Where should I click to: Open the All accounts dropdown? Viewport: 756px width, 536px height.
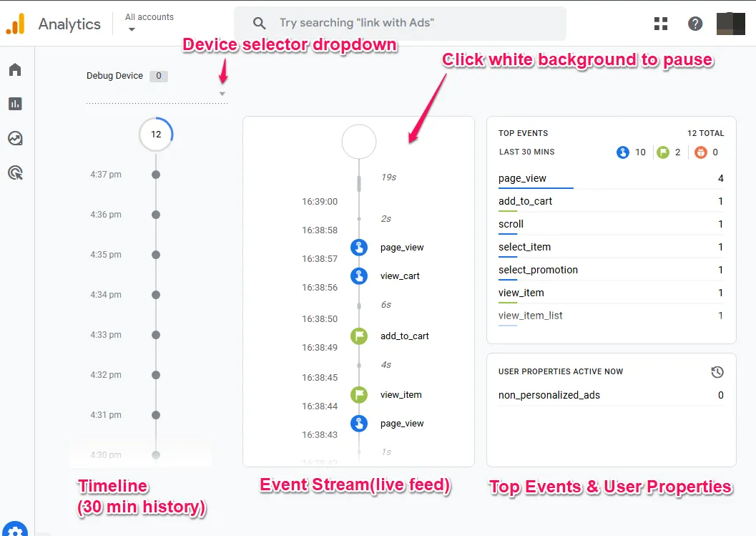[x=149, y=23]
